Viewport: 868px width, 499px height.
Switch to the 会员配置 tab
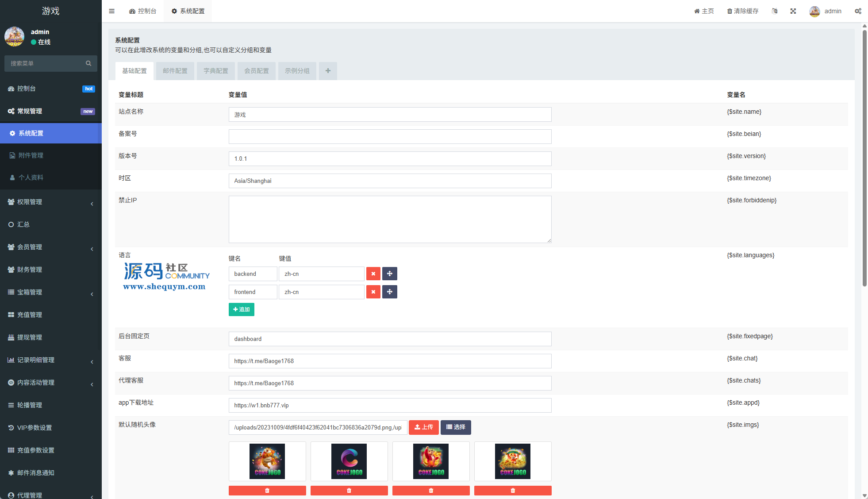click(x=256, y=71)
